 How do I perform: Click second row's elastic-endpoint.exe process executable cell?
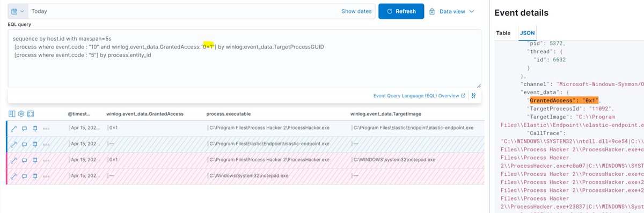point(269,144)
